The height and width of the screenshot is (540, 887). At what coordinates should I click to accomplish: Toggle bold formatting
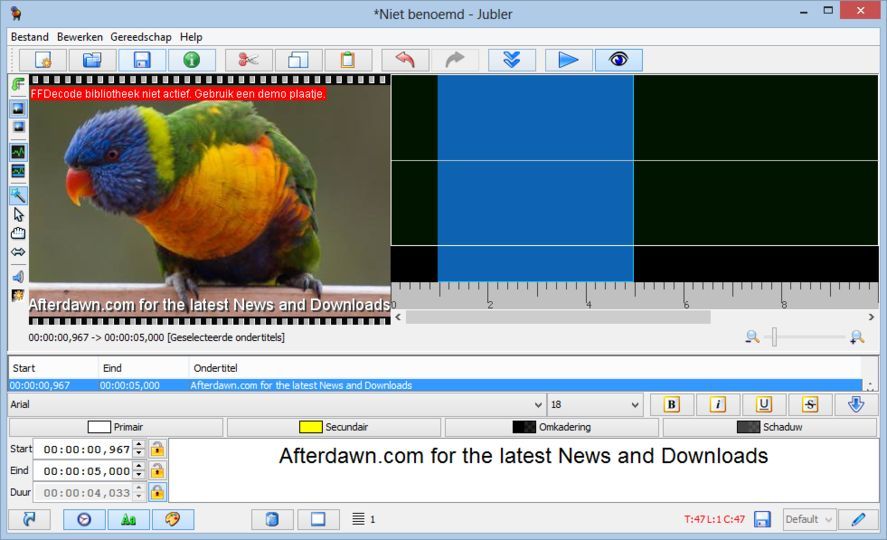671,404
